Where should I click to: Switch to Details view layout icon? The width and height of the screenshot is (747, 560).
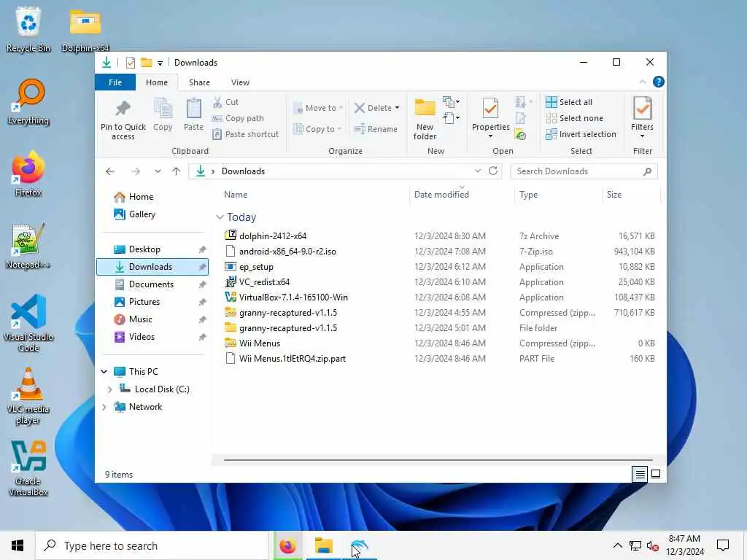(640, 474)
